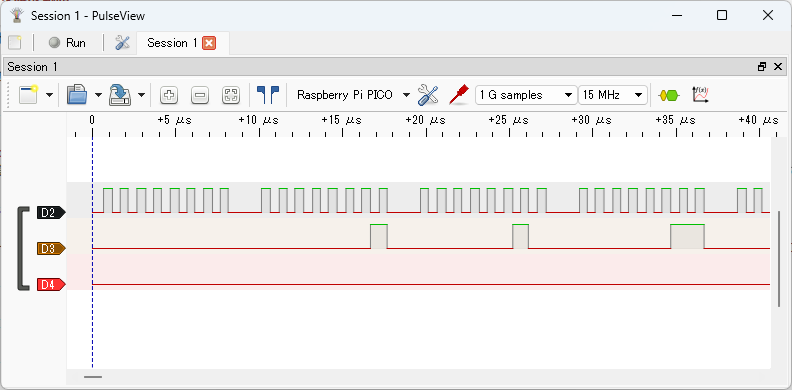Screen dimensions: 792x390
Task: Toggle the cursors display
Action: [268, 95]
